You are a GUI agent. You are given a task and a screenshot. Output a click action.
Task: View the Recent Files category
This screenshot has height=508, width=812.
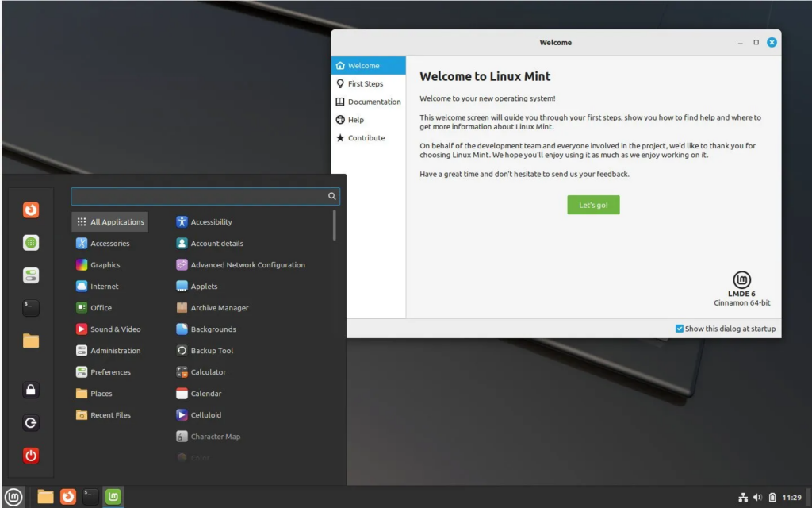(x=109, y=414)
